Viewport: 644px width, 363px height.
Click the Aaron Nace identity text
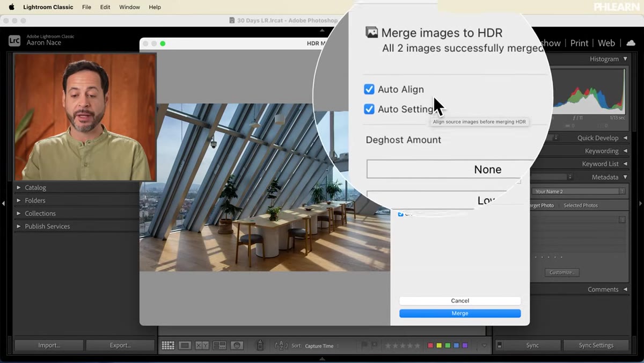(44, 43)
